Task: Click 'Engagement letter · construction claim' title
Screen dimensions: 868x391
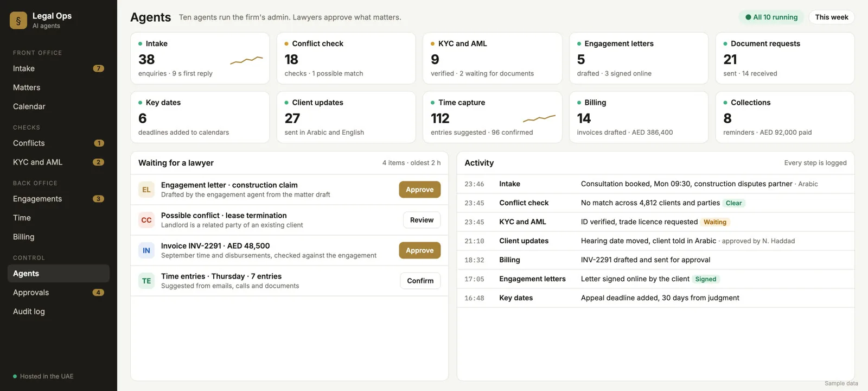Action: pos(229,185)
